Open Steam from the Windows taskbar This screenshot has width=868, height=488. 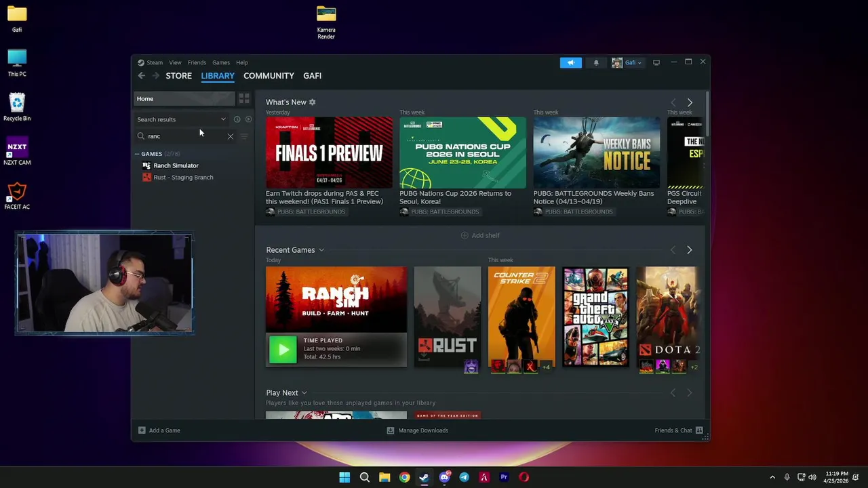[x=425, y=477]
